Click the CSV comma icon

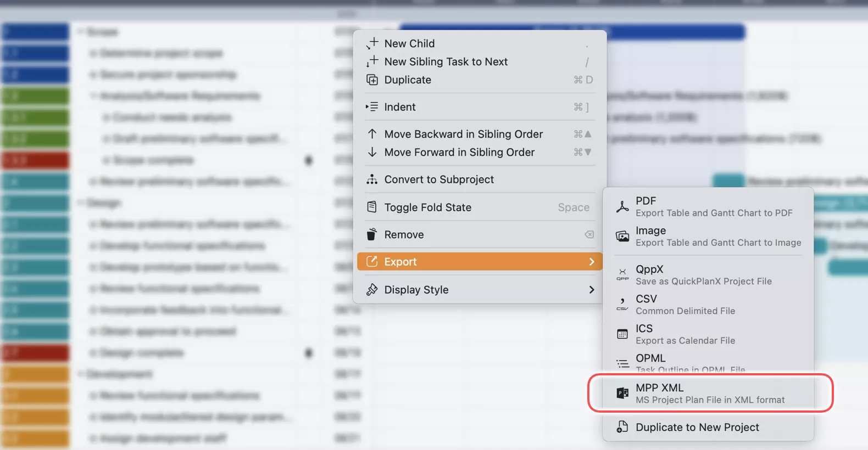pos(622,304)
